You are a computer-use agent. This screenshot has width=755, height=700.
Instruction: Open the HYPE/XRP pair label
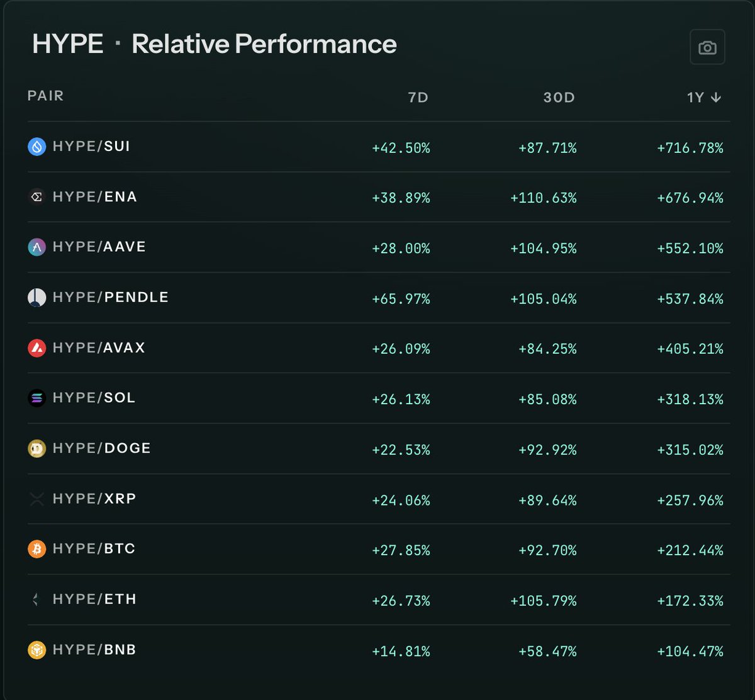click(x=94, y=499)
